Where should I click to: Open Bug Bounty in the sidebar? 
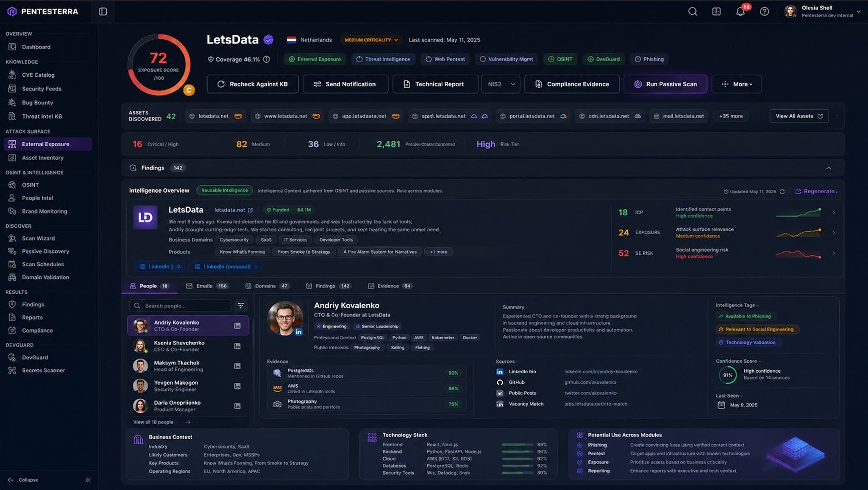37,103
